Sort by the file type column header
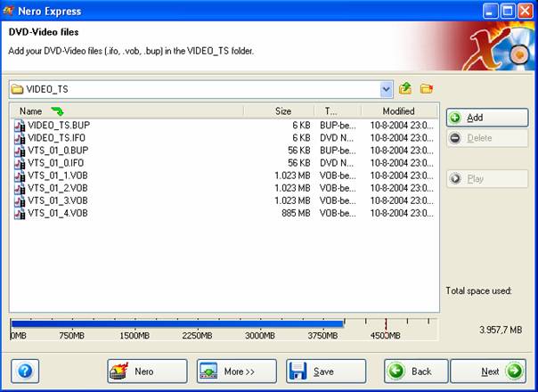The height and width of the screenshot is (392, 538). click(330, 111)
